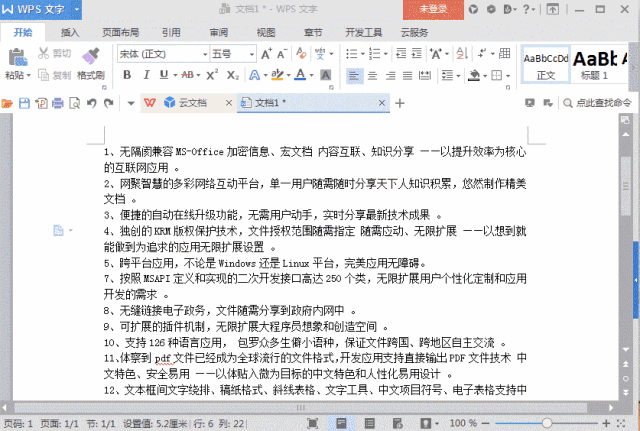Click the vertical scrollbar thumb
640x431 pixels.
626,186
